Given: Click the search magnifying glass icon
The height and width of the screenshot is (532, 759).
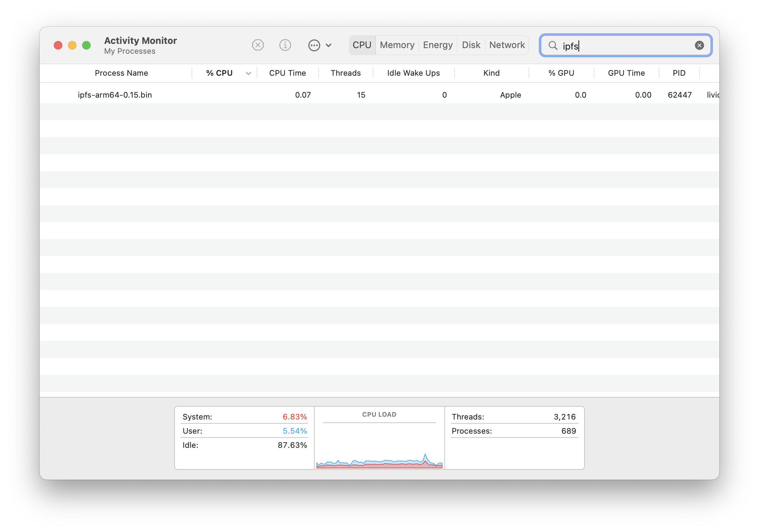Looking at the screenshot, I should pyautogui.click(x=553, y=45).
